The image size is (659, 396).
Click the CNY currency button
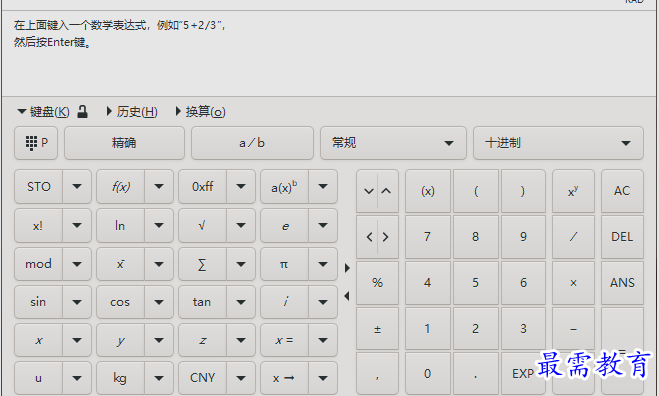tap(203, 378)
